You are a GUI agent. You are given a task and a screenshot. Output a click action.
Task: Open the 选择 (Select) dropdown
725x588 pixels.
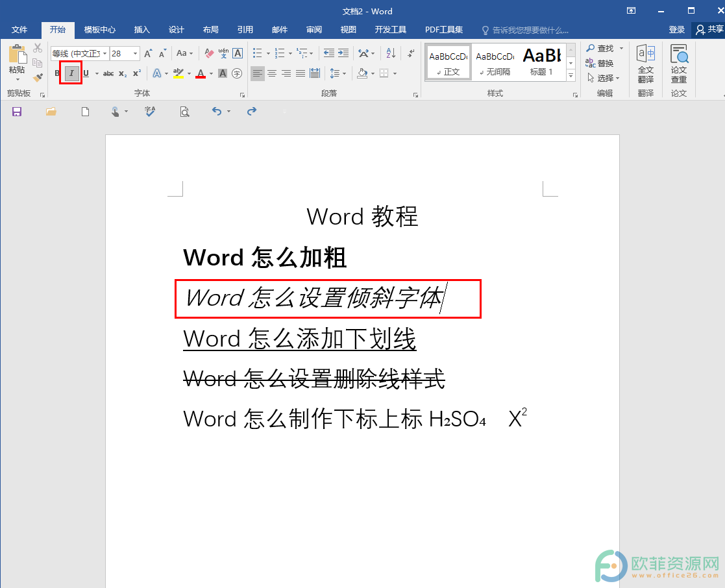pos(604,78)
